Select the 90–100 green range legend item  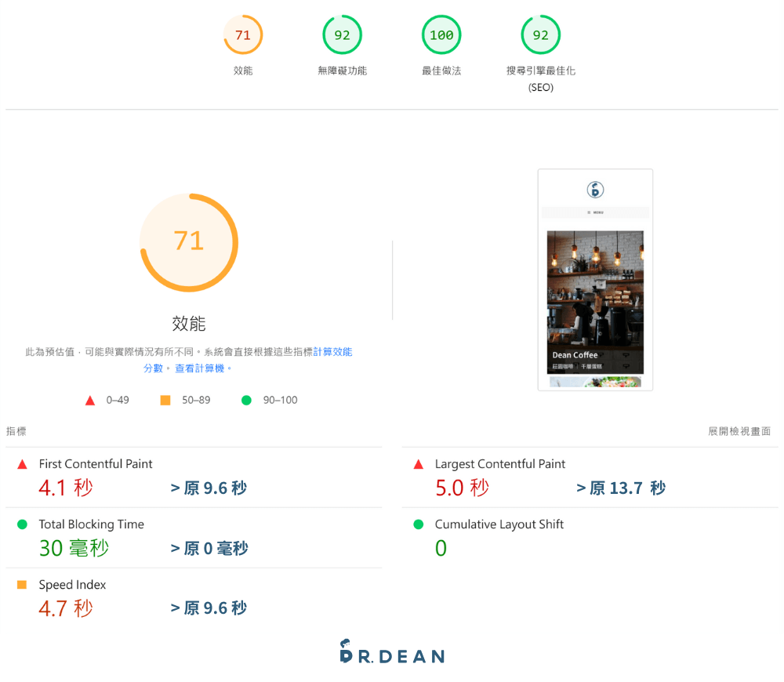(x=270, y=400)
